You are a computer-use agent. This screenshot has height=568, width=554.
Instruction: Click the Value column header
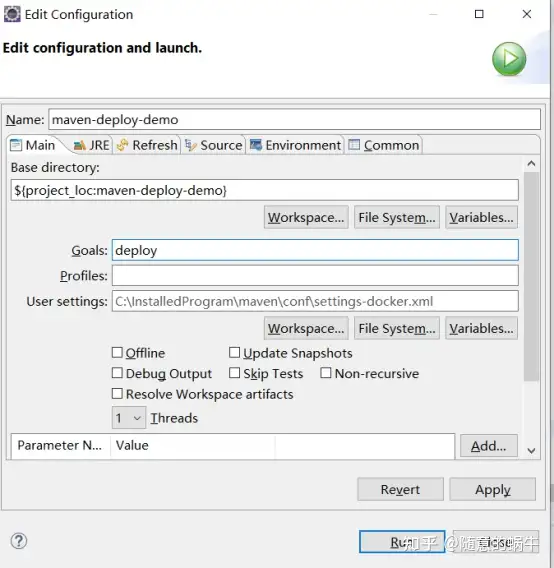coord(193,445)
